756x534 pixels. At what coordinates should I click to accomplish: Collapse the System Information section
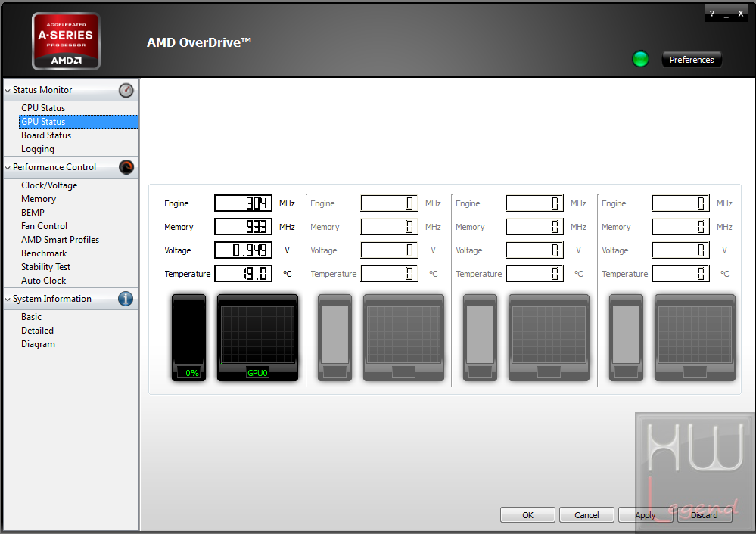tap(8, 299)
